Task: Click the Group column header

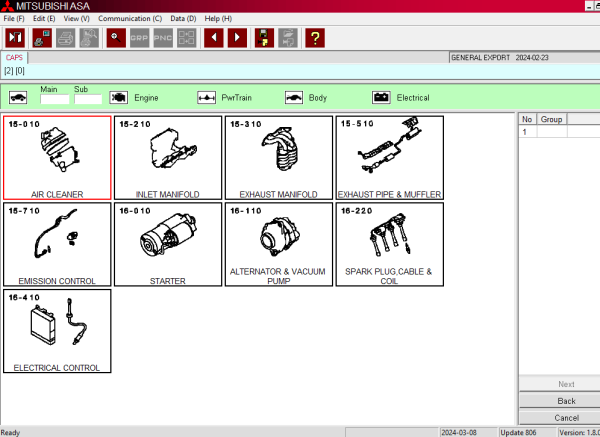Action: coord(551,119)
